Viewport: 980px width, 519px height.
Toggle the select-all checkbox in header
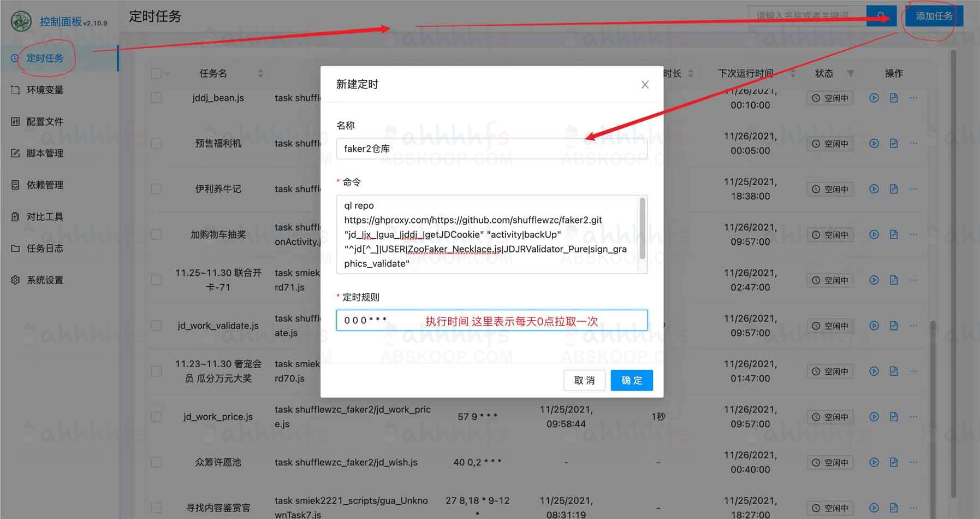click(x=156, y=73)
